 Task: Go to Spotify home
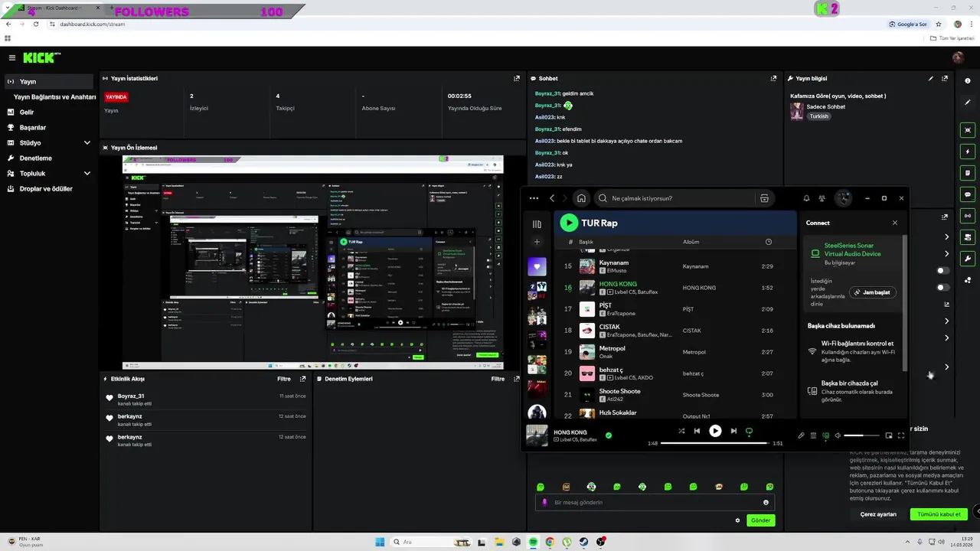tap(581, 198)
